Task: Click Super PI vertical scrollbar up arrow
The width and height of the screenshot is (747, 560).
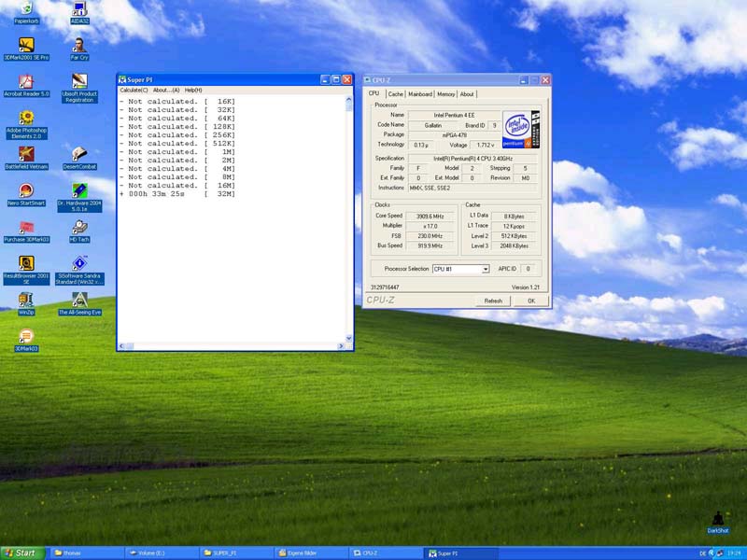Action: click(348, 99)
